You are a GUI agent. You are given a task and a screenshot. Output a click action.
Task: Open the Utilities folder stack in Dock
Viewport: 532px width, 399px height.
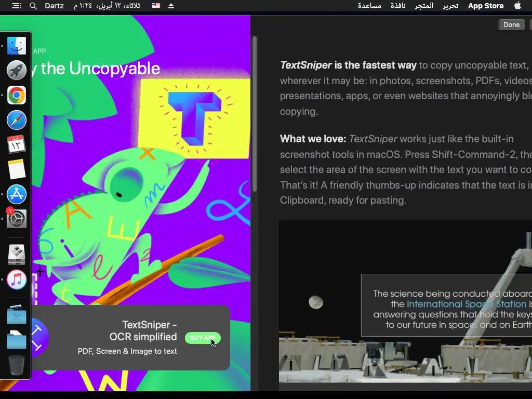(16, 315)
